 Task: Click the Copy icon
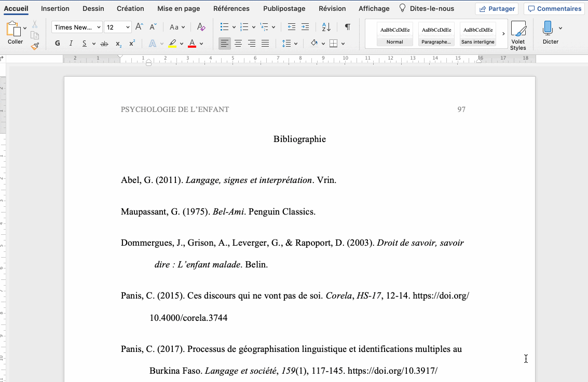tap(35, 35)
